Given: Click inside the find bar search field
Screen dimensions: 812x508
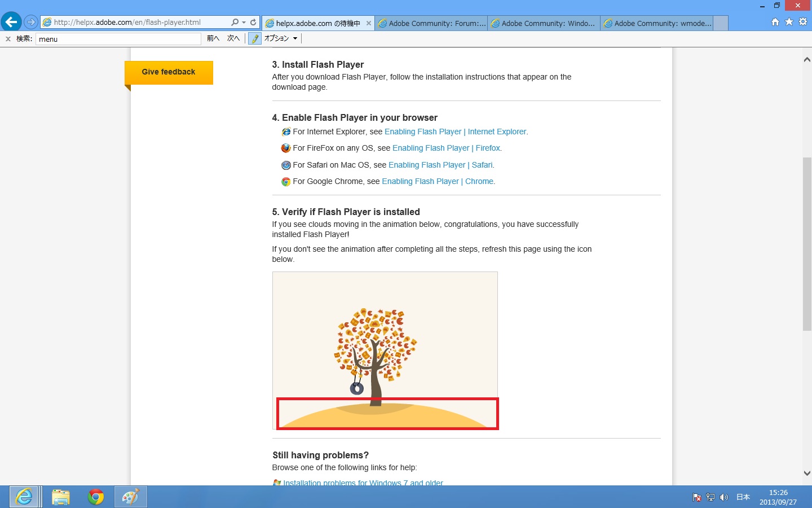Looking at the screenshot, I should pyautogui.click(x=118, y=38).
